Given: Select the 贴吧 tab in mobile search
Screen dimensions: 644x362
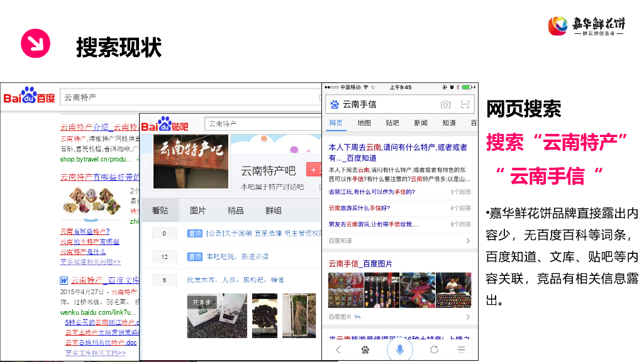Looking at the screenshot, I should pyautogui.click(x=392, y=123).
